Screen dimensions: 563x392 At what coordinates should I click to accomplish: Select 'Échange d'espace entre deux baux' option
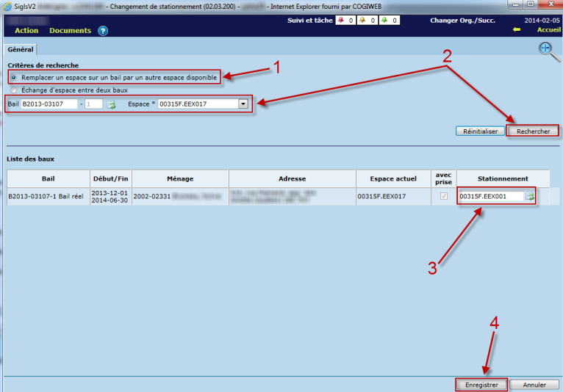pos(12,90)
